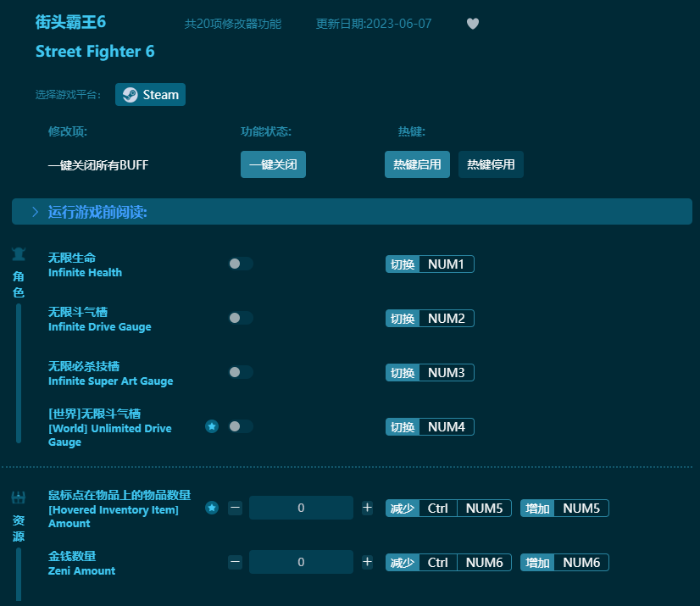This screenshot has height=606, width=700.
Task: Click the minus icon for Hovered Inventory Item Amount
Action: pyautogui.click(x=235, y=508)
